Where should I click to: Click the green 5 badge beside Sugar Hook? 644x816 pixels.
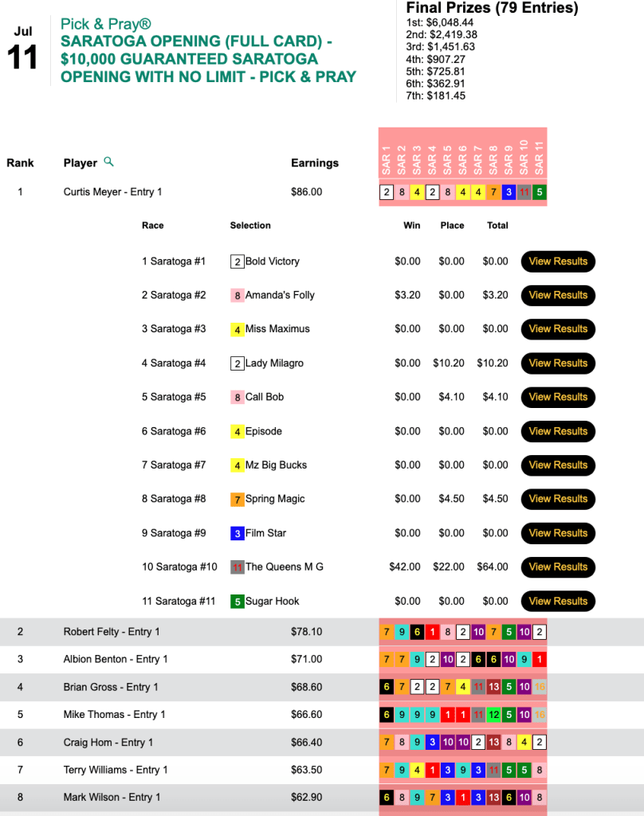pos(237,602)
